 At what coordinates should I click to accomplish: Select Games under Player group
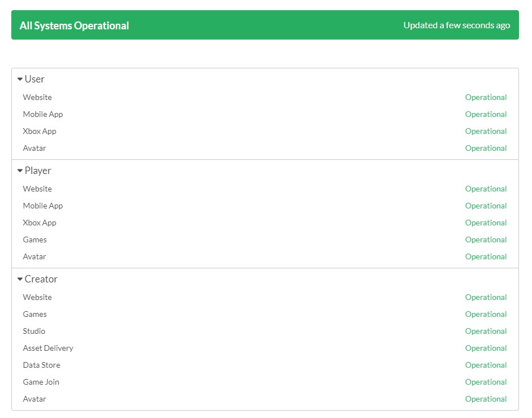click(x=34, y=240)
